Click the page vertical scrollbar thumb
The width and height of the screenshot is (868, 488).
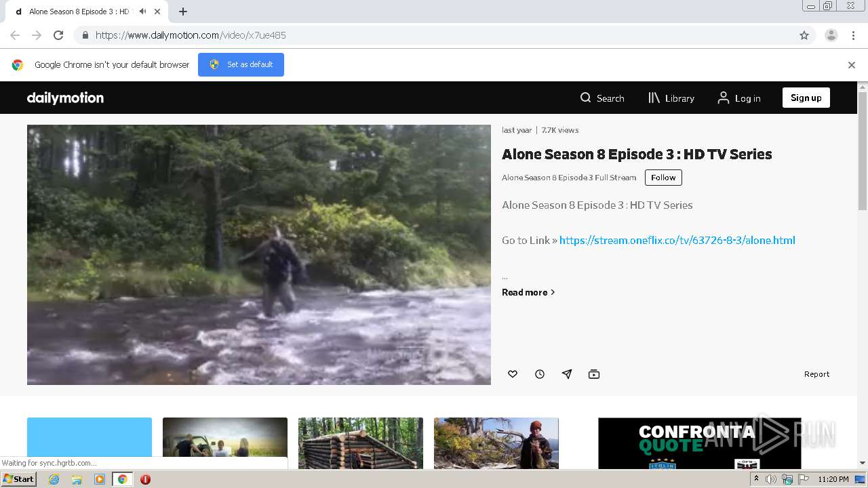pos(863,150)
